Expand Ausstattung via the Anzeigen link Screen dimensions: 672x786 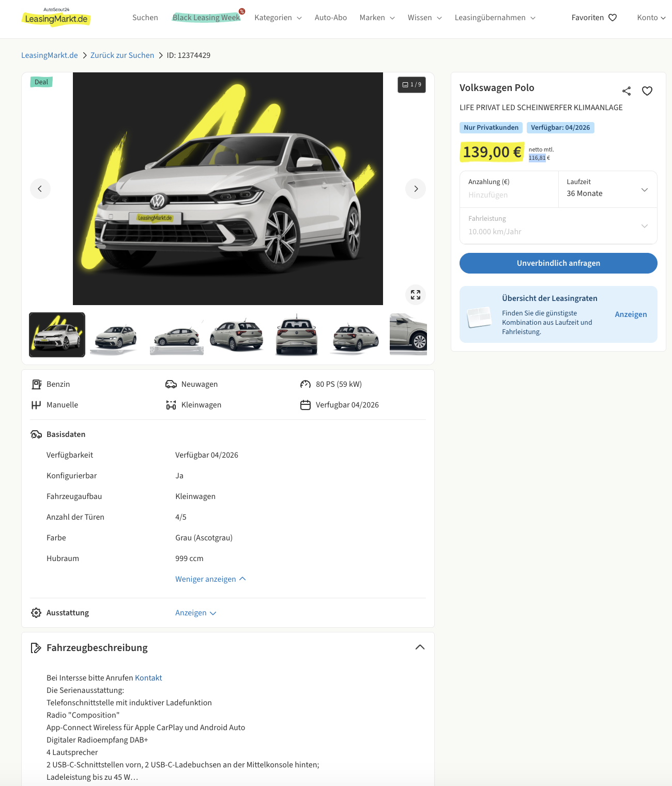[195, 613]
